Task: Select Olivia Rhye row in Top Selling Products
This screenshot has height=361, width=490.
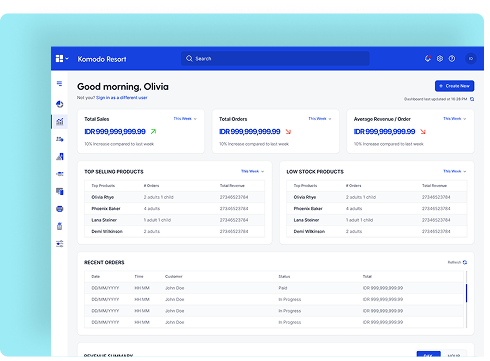Action: (175, 197)
